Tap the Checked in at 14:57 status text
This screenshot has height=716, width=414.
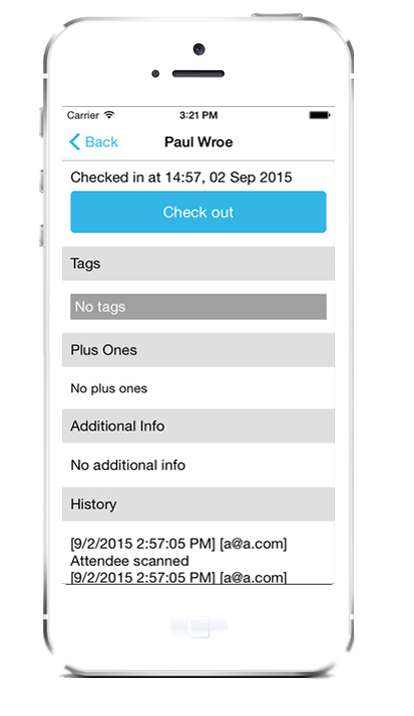181,177
